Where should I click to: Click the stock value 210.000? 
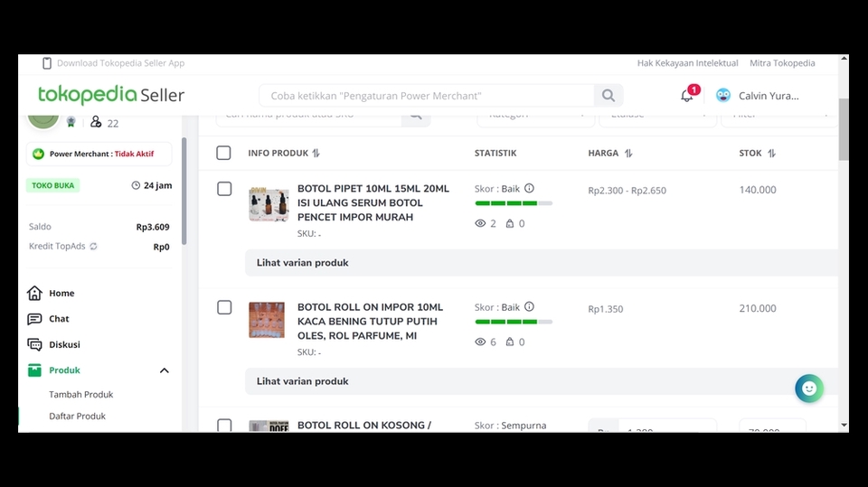[758, 308]
